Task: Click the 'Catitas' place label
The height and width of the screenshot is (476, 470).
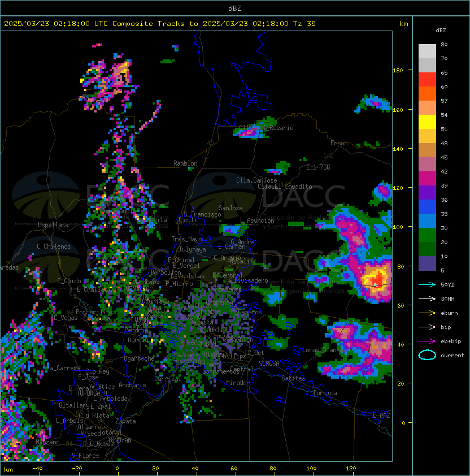Action: point(293,378)
